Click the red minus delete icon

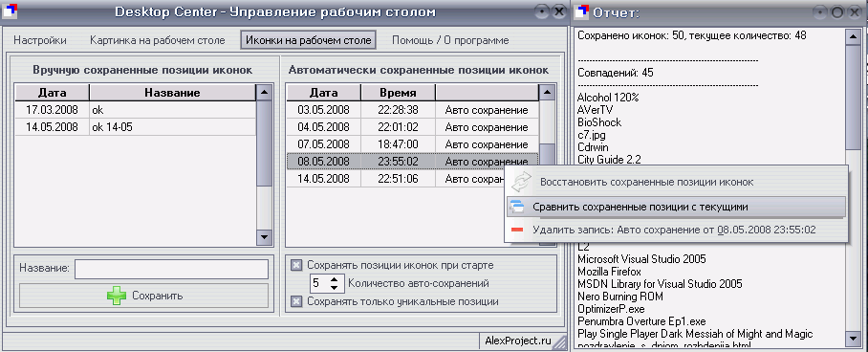[517, 231]
